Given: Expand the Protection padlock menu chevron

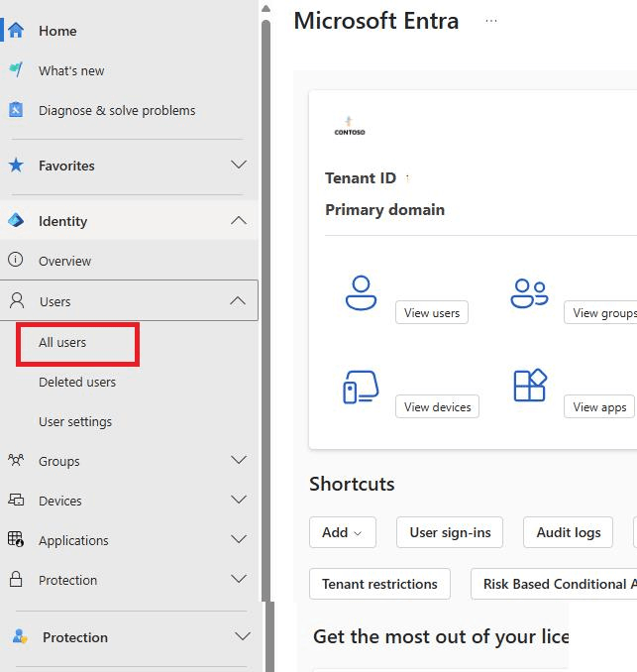Looking at the screenshot, I should click(x=239, y=579).
